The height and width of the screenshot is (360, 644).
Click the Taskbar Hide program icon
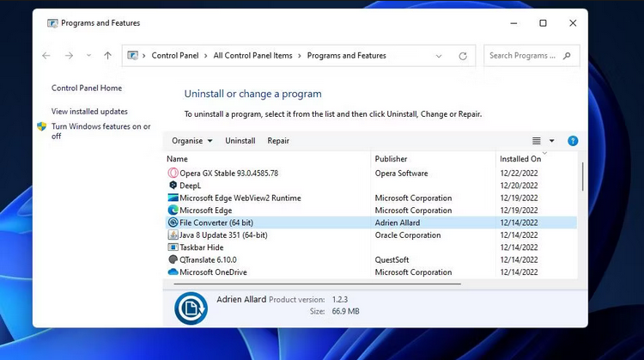tap(173, 247)
